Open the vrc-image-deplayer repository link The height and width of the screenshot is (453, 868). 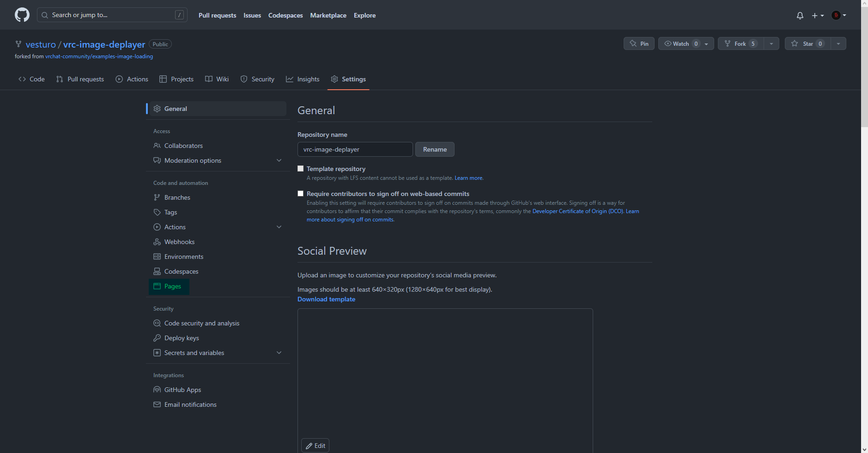point(104,44)
